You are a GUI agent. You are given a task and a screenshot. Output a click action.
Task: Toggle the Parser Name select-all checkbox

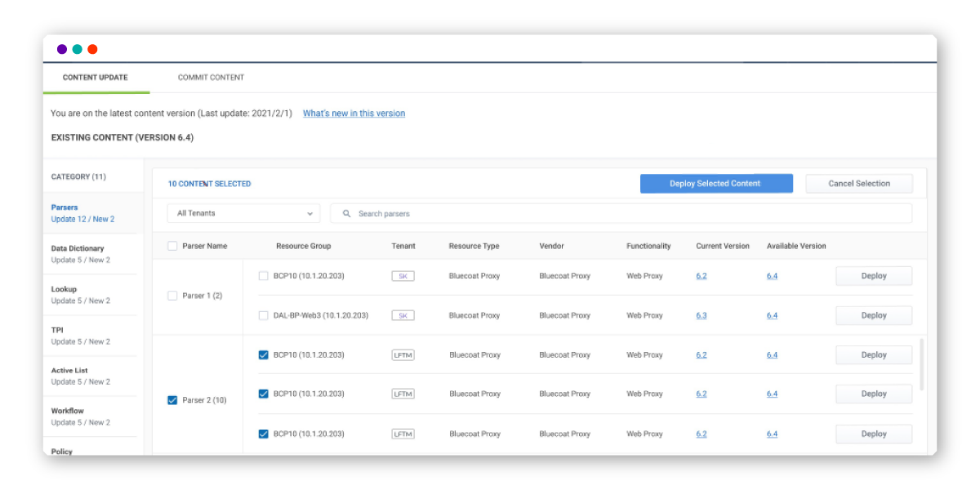(172, 246)
